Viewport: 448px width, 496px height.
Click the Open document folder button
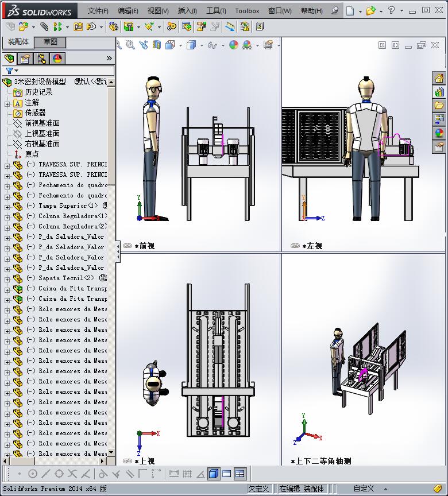[x=370, y=11]
